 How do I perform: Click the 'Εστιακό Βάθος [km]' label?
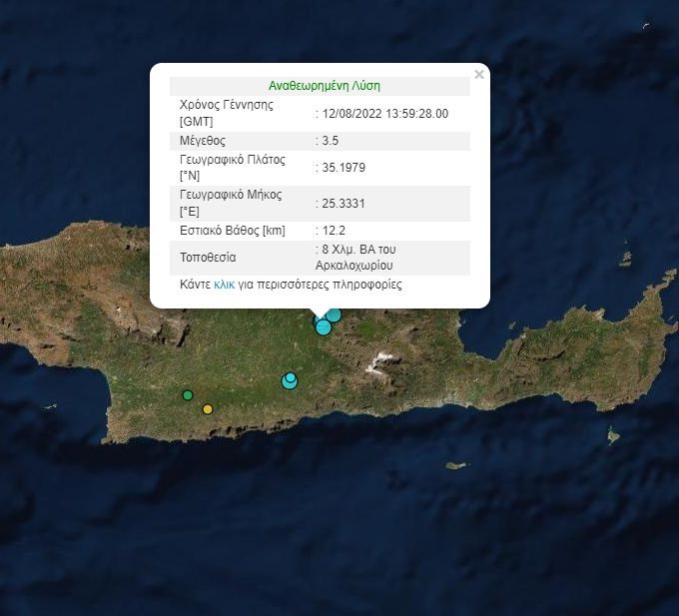click(232, 231)
